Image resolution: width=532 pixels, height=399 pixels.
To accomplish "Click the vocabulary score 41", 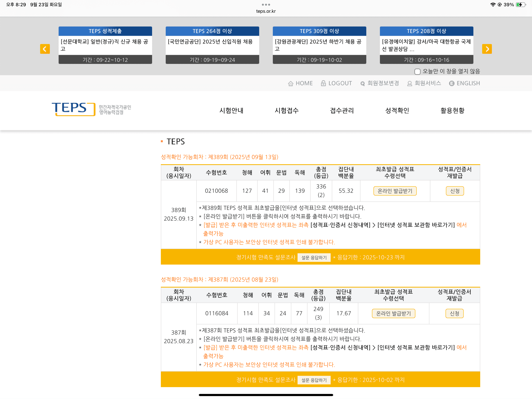I will click(x=265, y=191).
